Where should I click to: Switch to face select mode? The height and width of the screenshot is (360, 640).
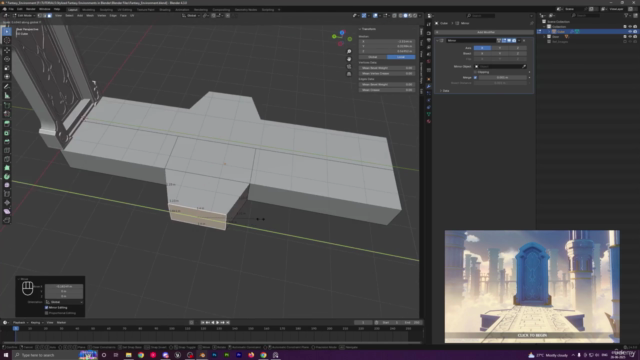(x=49, y=16)
